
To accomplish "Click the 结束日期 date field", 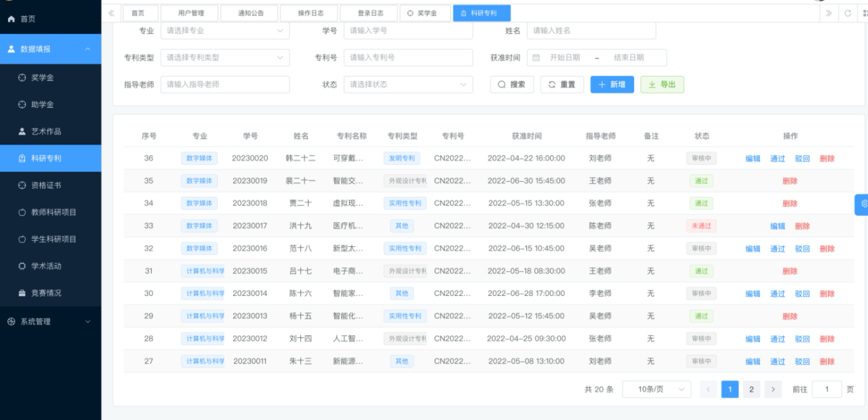I will coord(629,58).
